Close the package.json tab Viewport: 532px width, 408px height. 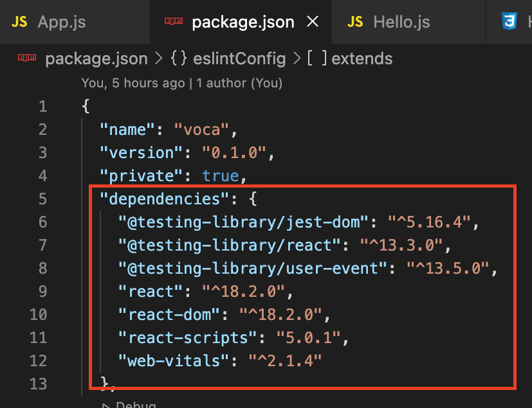tap(313, 22)
